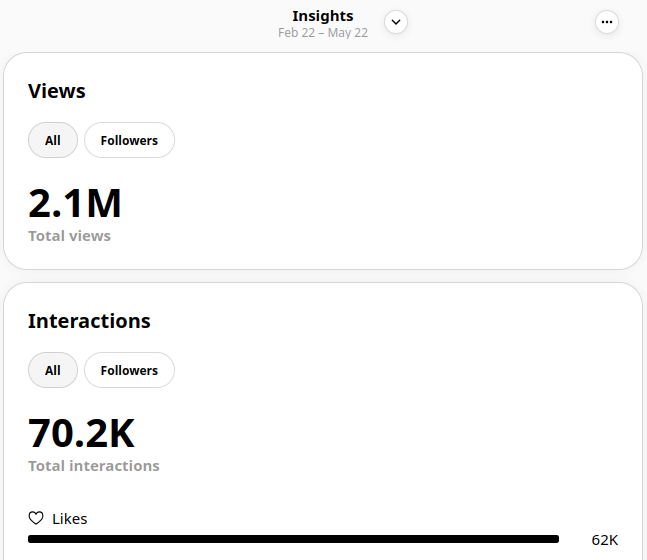647x560 pixels.
Task: Select the All filter under Views
Action: click(x=53, y=141)
